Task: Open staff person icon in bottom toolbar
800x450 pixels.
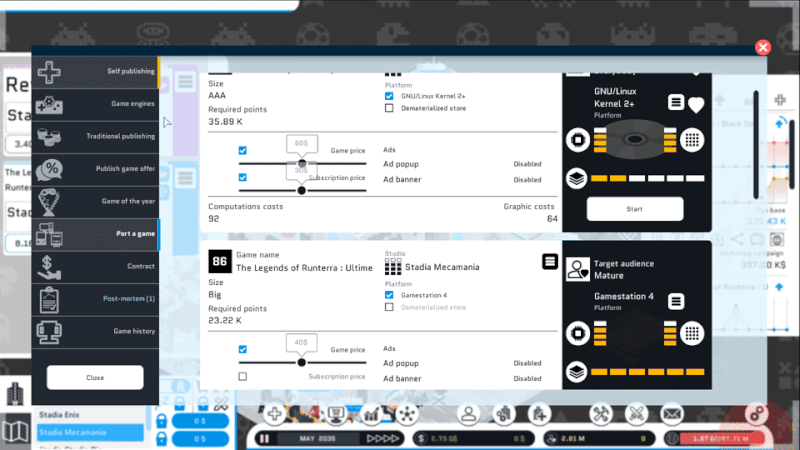Action: pyautogui.click(x=468, y=414)
